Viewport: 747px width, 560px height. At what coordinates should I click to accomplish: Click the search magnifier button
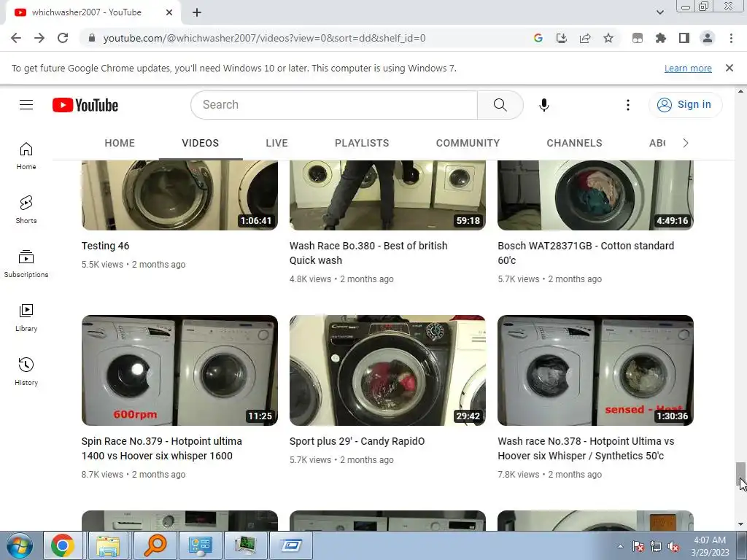click(500, 105)
